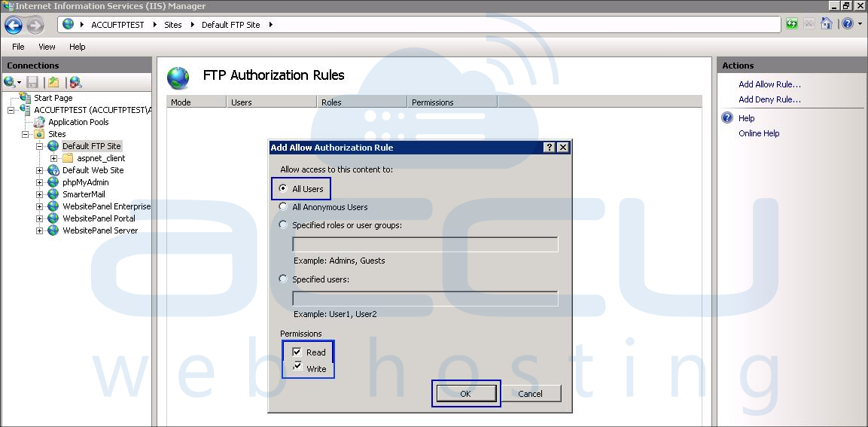Viewport: 868px width, 427px height.
Task: Click folder Up icon in Connections toolbar
Action: point(53,83)
